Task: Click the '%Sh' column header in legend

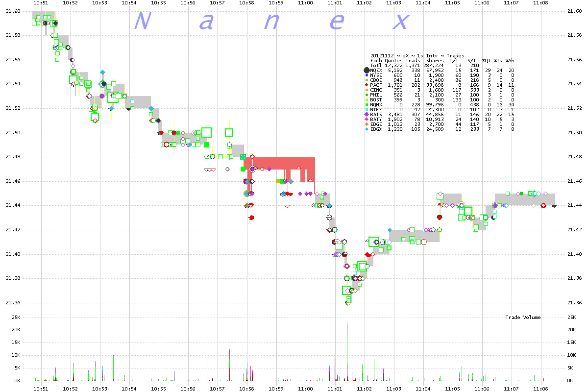Action: coord(510,61)
